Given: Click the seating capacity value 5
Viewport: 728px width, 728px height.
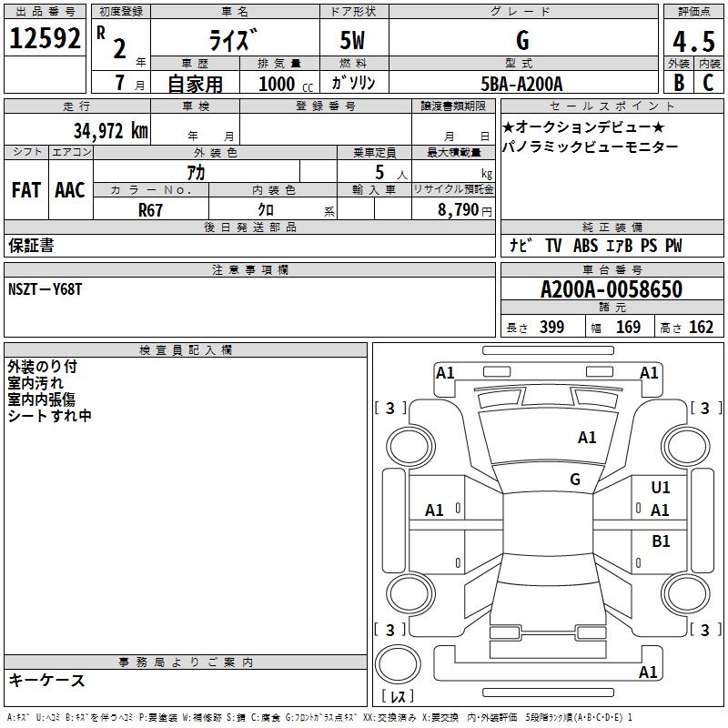Looking at the screenshot, I should [x=379, y=172].
